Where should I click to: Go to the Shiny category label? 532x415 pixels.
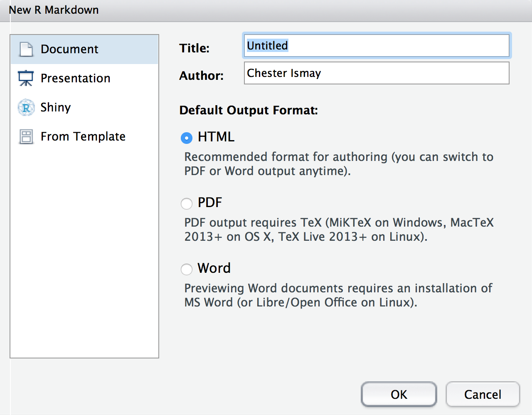56,107
